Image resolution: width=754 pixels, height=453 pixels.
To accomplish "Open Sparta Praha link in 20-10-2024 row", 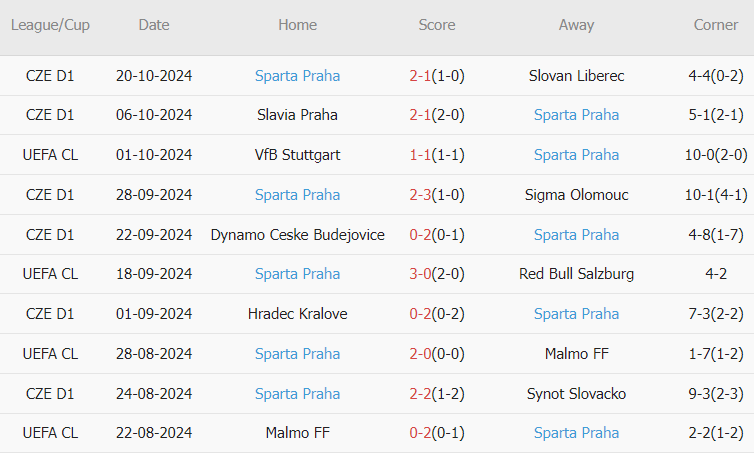I will tap(297, 76).
